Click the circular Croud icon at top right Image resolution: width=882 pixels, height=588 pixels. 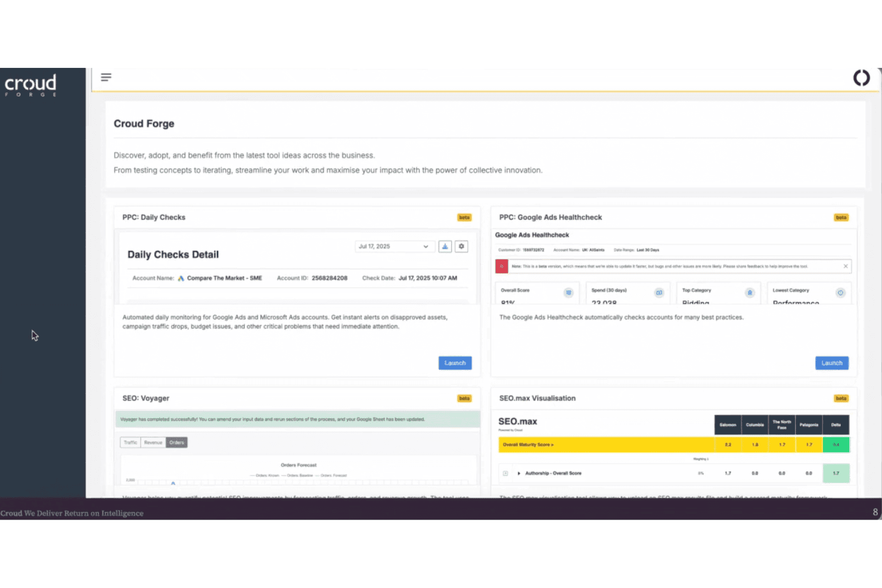coord(861,78)
